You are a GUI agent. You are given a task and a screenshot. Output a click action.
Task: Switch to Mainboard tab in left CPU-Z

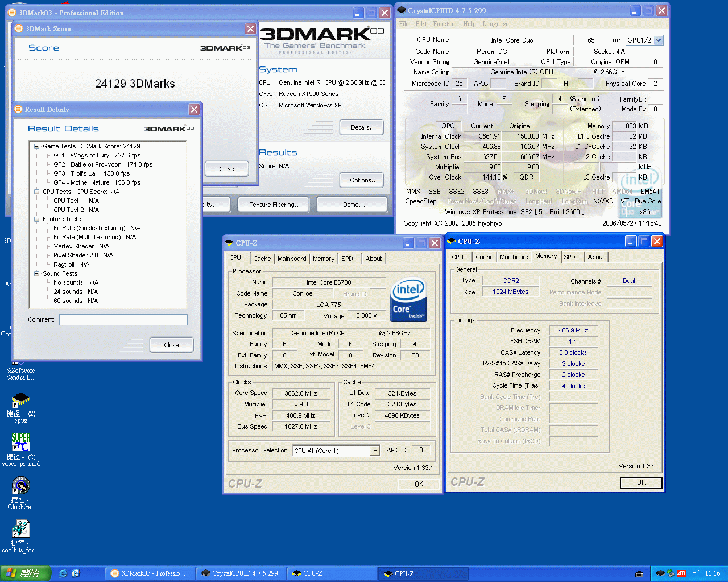coord(292,259)
